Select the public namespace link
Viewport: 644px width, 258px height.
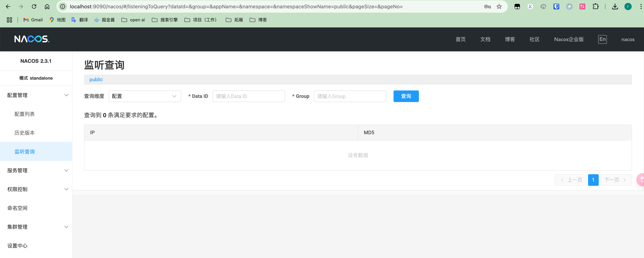(x=96, y=79)
